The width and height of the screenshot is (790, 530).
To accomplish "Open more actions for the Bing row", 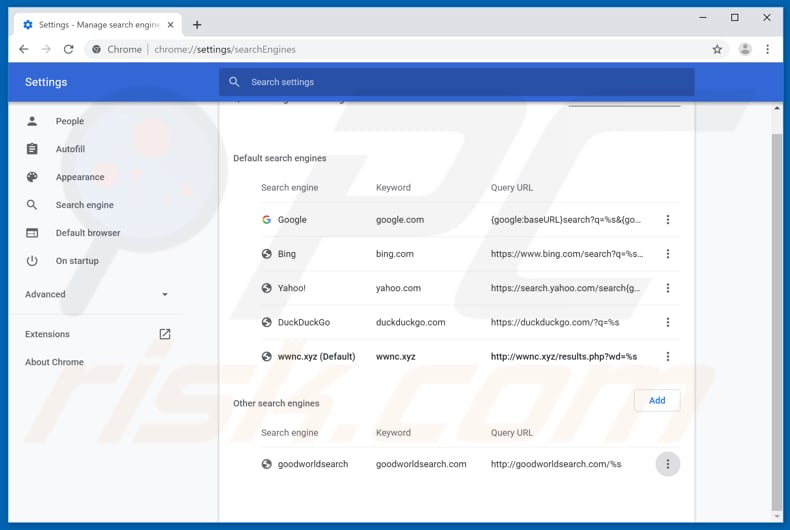I will [668, 254].
